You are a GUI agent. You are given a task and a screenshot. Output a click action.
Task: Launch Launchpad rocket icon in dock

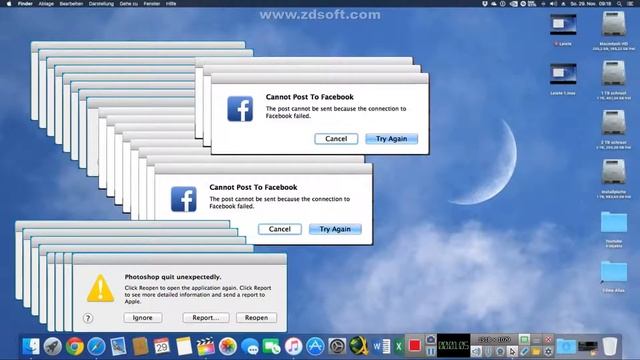tap(53, 347)
